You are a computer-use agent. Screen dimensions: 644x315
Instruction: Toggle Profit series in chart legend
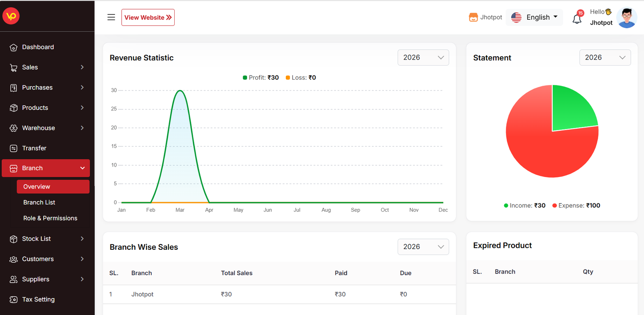coord(261,78)
